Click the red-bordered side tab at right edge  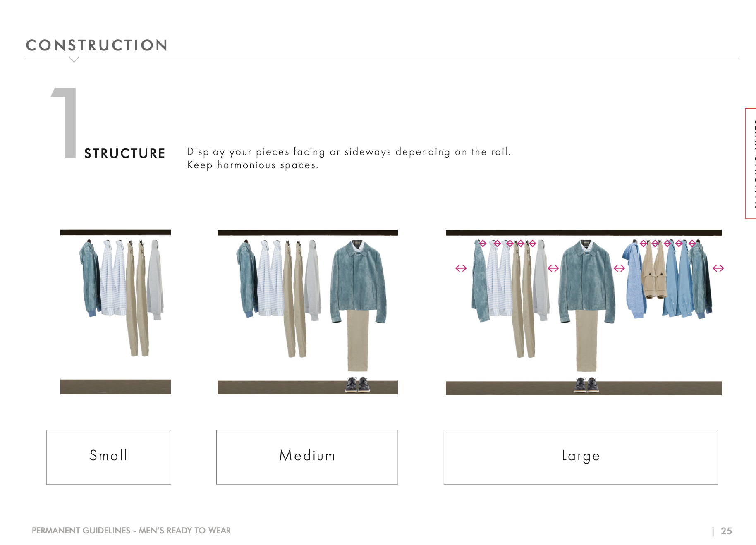751,163
